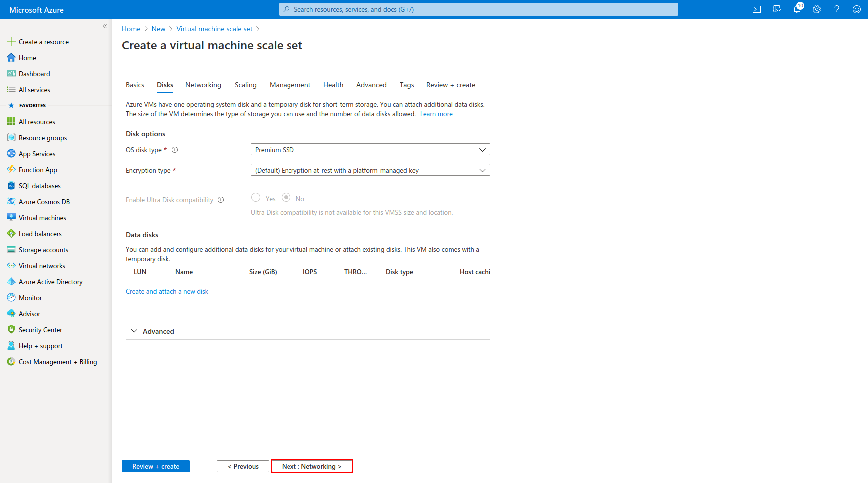
Task: Click the App Services icon
Action: [x=11, y=154]
